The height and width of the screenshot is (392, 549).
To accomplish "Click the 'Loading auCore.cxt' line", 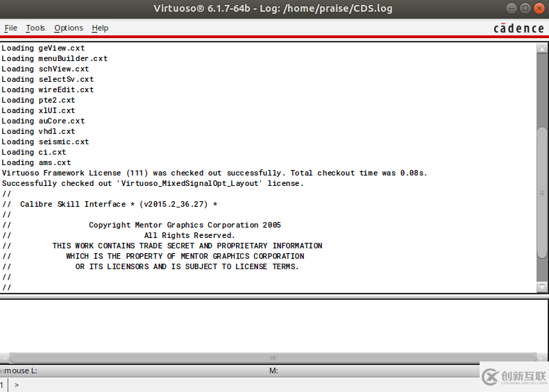I will pyautogui.click(x=43, y=121).
